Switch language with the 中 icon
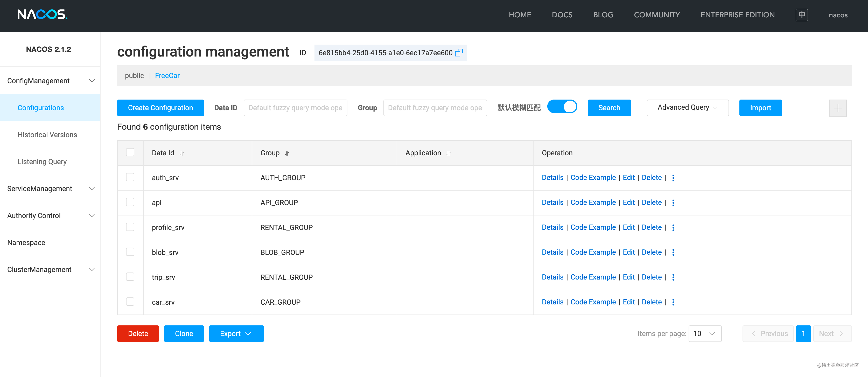Screen dimensions: 868x377 click(x=801, y=15)
